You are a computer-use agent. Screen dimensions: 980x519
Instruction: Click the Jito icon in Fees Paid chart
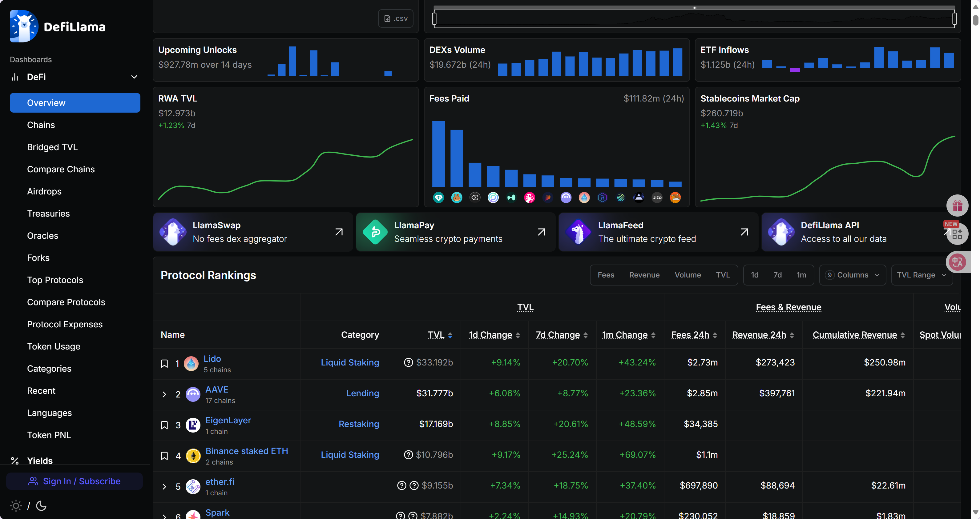click(x=657, y=197)
